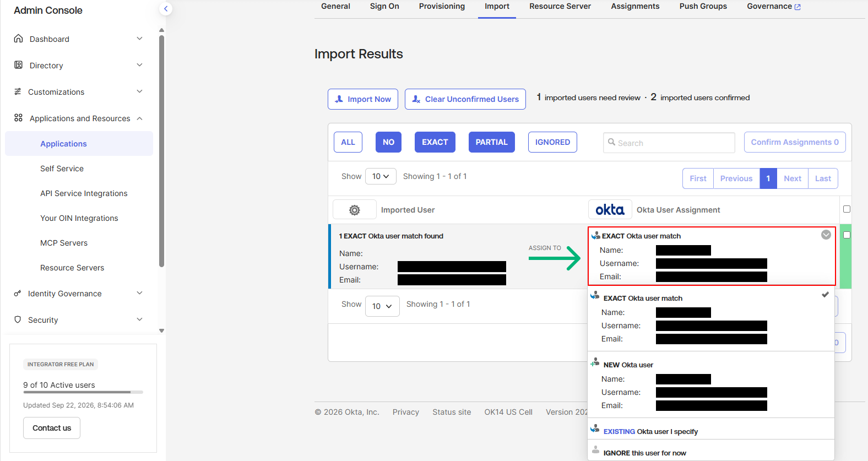
Task: Click the gear icon beside Imported User
Action: point(355,210)
